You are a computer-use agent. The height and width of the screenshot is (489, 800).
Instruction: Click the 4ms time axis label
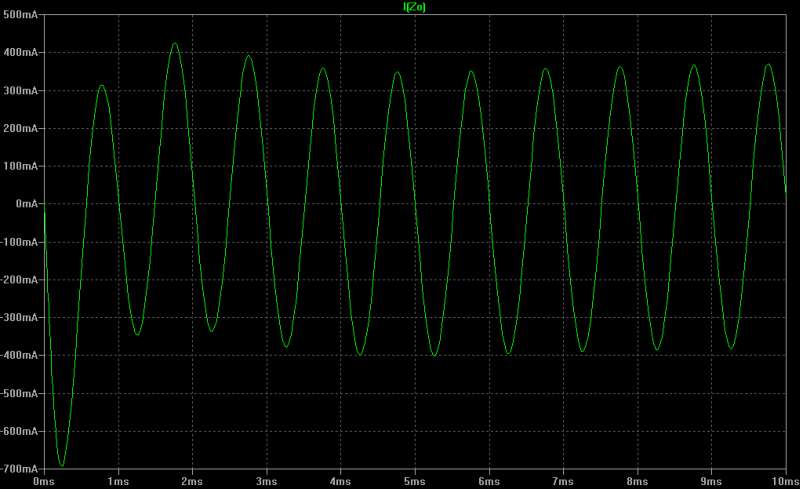pos(340,481)
